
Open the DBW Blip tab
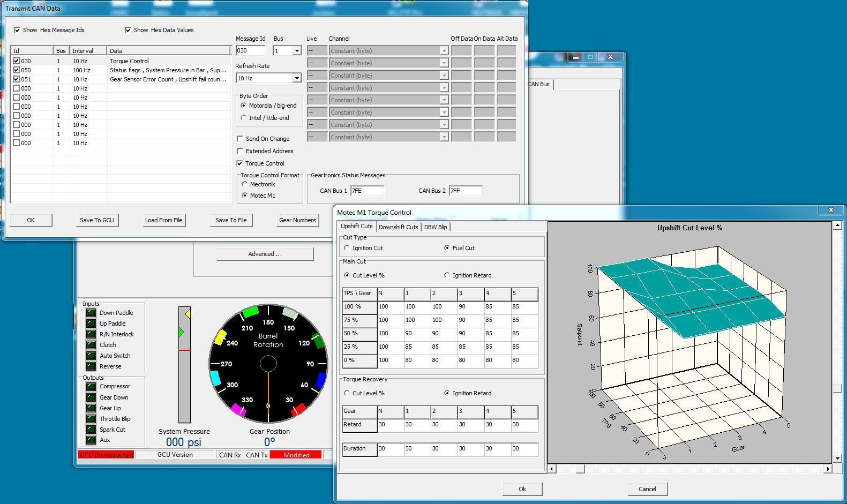[435, 227]
